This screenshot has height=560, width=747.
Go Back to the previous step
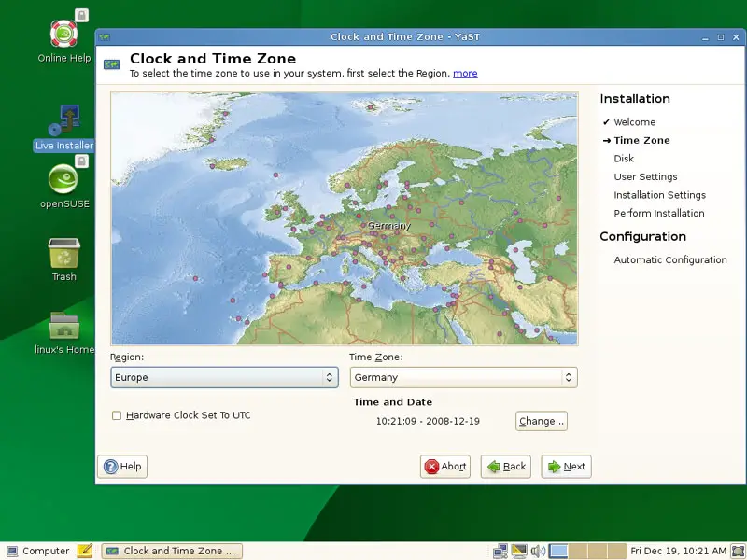coord(506,466)
